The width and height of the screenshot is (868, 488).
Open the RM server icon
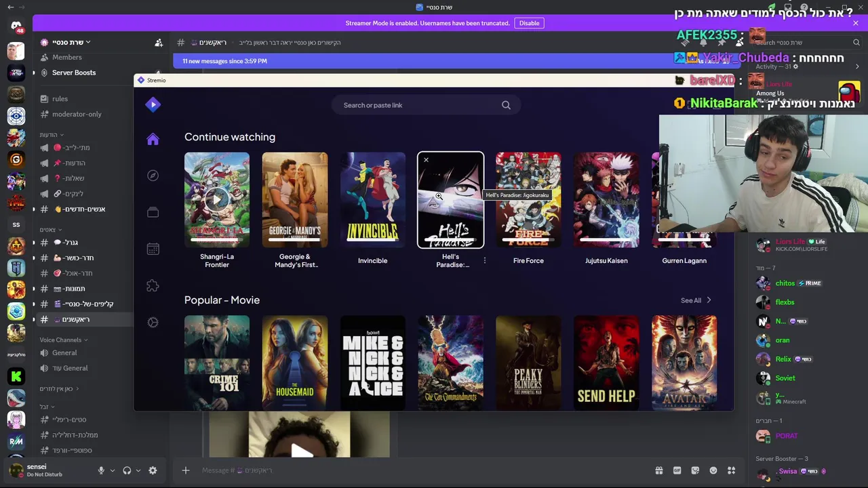16,441
